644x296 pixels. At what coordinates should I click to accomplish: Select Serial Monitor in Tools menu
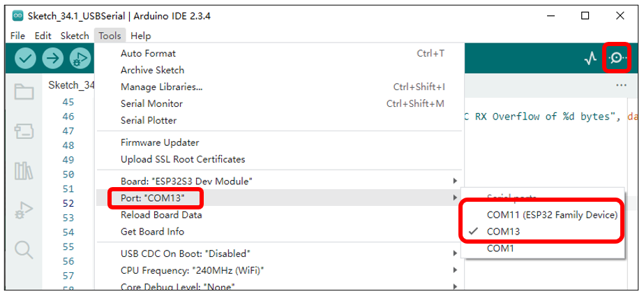279,103
